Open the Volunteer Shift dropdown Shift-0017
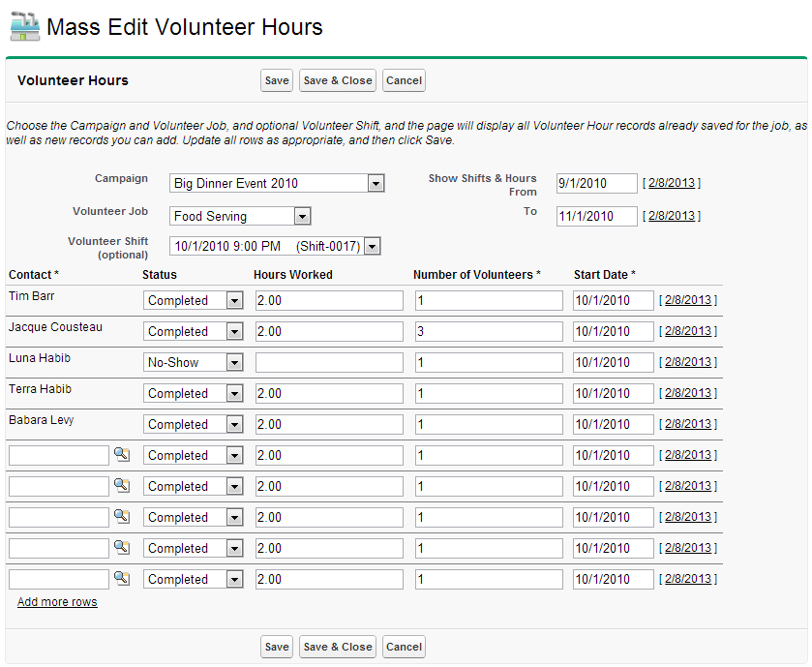812x667 pixels. (275, 246)
